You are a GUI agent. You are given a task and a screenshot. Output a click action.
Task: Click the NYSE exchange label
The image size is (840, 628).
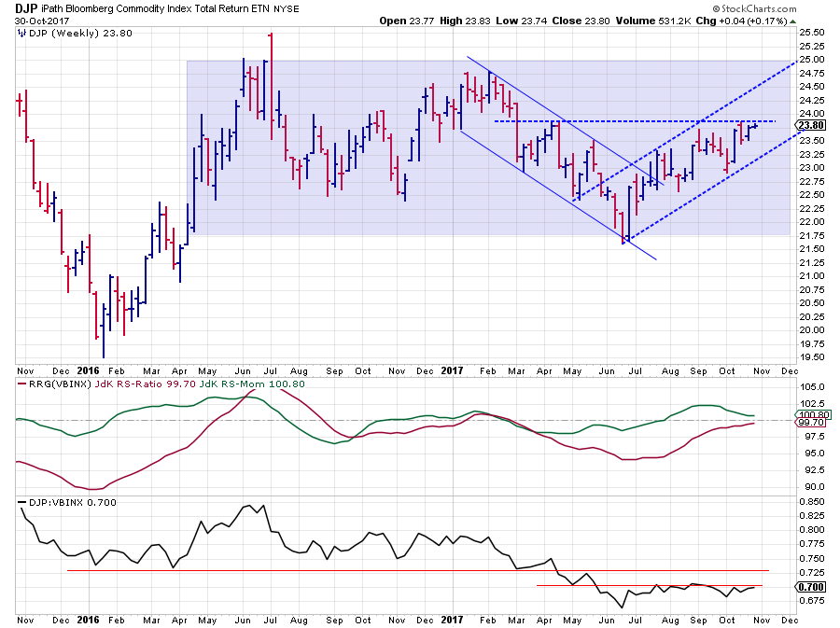(x=287, y=9)
